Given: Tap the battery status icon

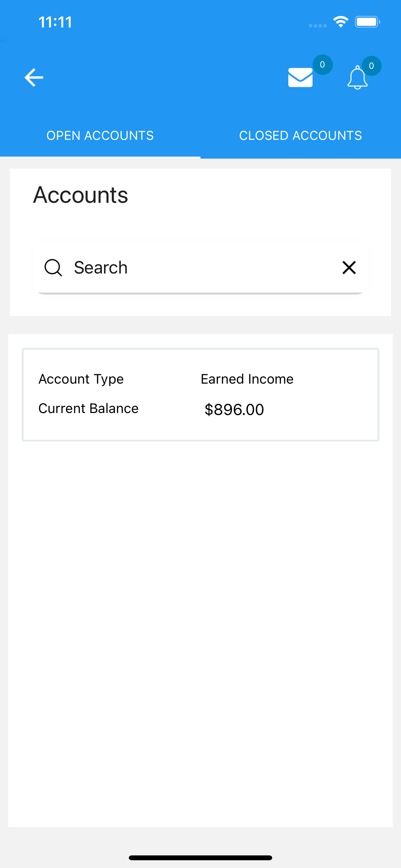Looking at the screenshot, I should (367, 22).
